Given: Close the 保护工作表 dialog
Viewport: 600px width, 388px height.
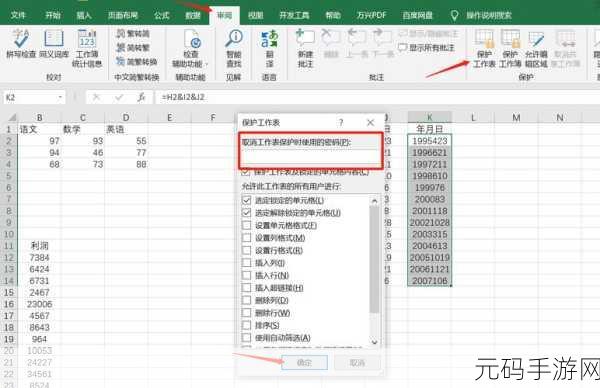Looking at the screenshot, I should [370, 122].
